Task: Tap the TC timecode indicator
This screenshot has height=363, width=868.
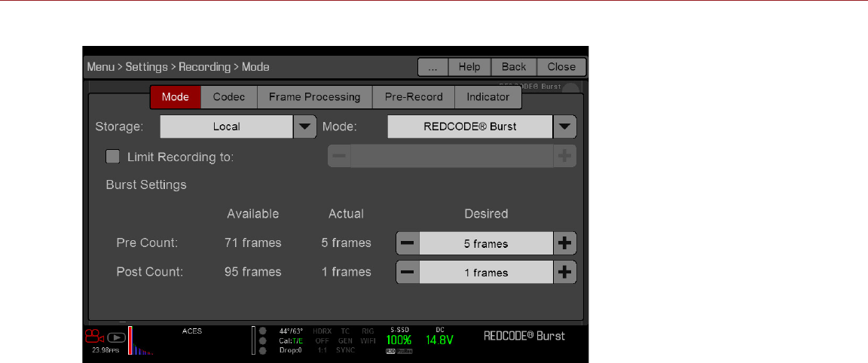Action: pyautogui.click(x=345, y=331)
